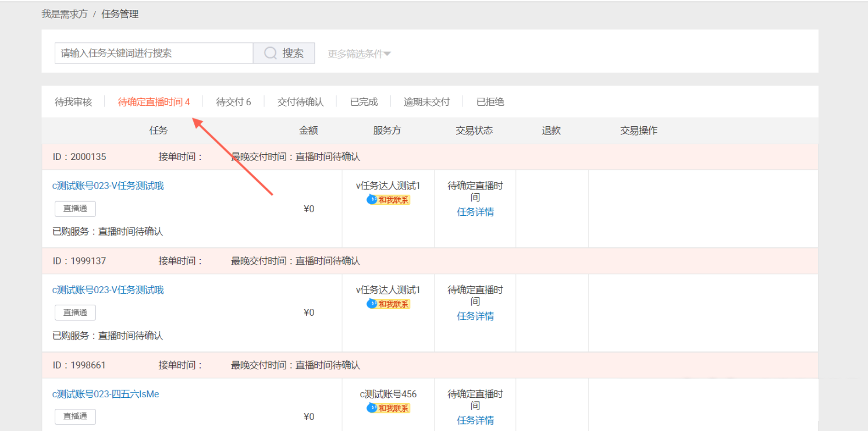Switch to the 已完成 tab
The height and width of the screenshot is (431, 868).
(x=363, y=101)
